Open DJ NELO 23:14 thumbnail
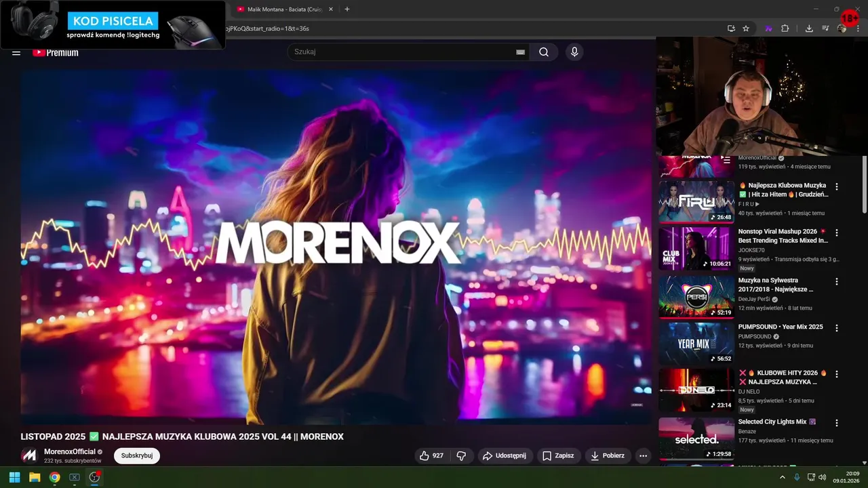868x488 pixels. (696, 389)
